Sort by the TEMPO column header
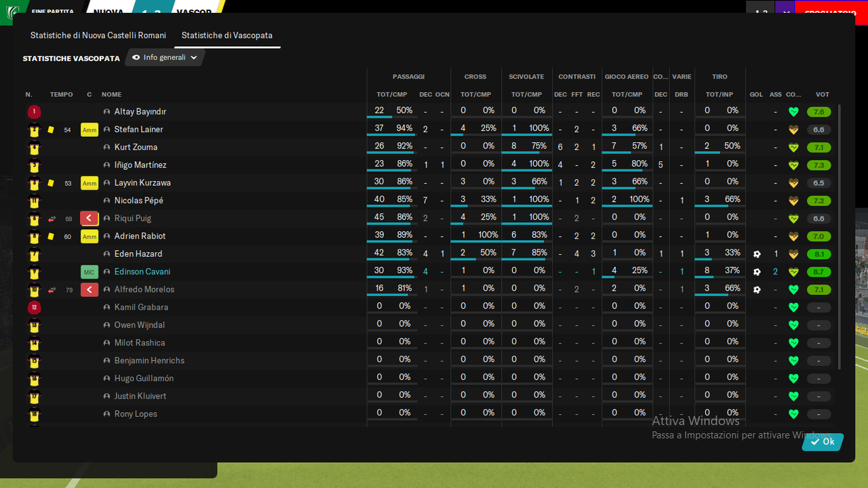Image resolution: width=868 pixels, height=488 pixels. (62, 95)
